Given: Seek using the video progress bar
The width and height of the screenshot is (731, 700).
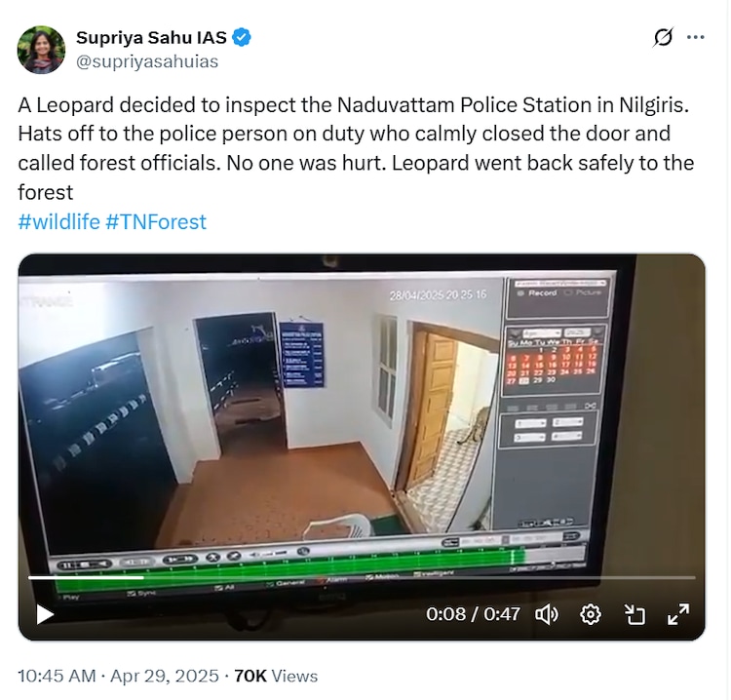Looking at the screenshot, I should point(362,577).
